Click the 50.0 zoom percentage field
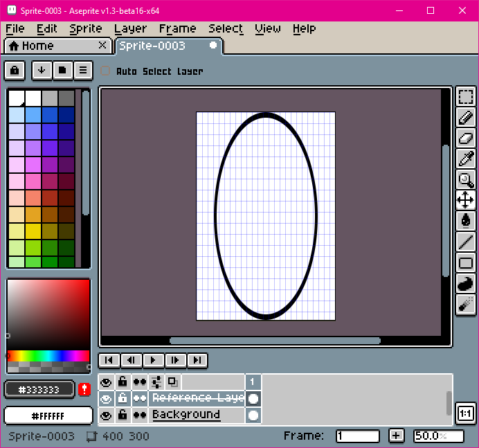The image size is (479, 448). click(438, 436)
